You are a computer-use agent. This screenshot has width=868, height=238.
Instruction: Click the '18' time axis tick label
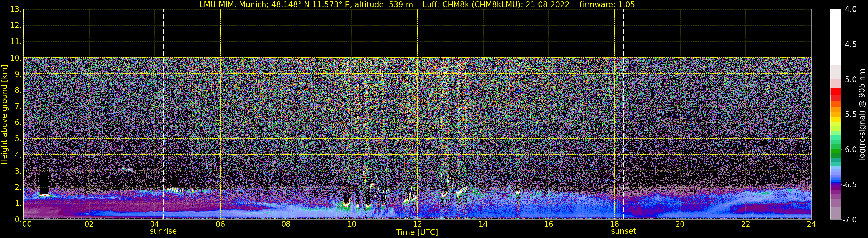pyautogui.click(x=615, y=224)
